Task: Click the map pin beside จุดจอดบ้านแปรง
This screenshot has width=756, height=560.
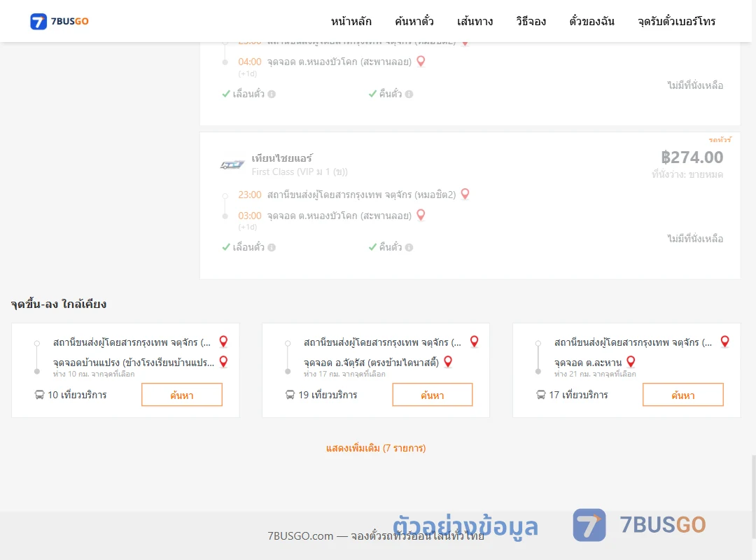Action: click(223, 362)
